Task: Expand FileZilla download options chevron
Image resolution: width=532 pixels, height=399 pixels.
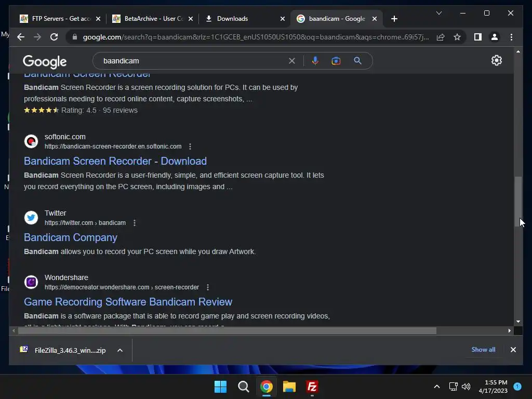Action: coord(120,350)
